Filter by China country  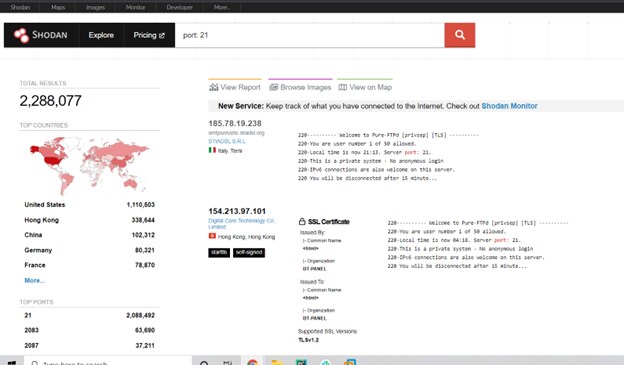(33, 235)
